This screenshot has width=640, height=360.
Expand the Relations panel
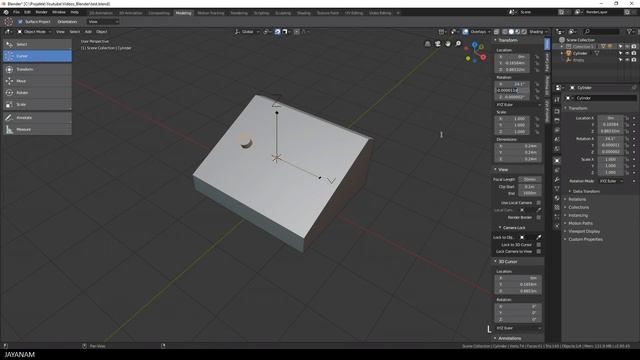point(577,200)
